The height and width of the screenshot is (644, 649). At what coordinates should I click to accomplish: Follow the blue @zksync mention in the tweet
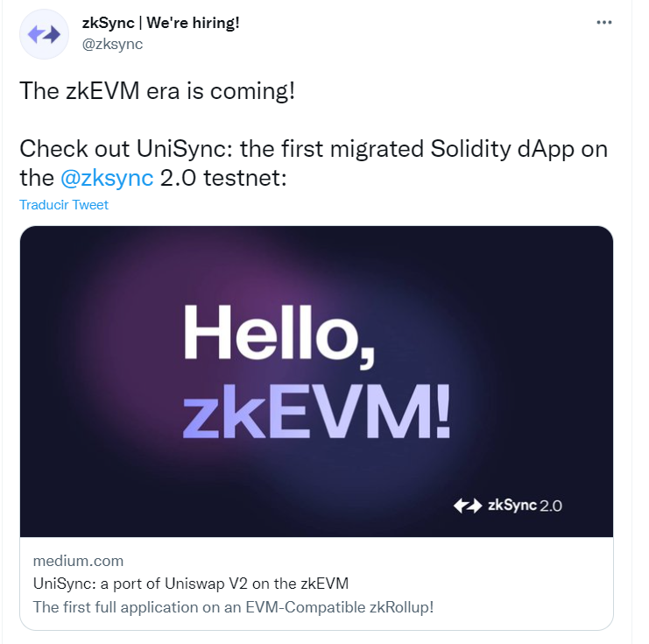[108, 177]
